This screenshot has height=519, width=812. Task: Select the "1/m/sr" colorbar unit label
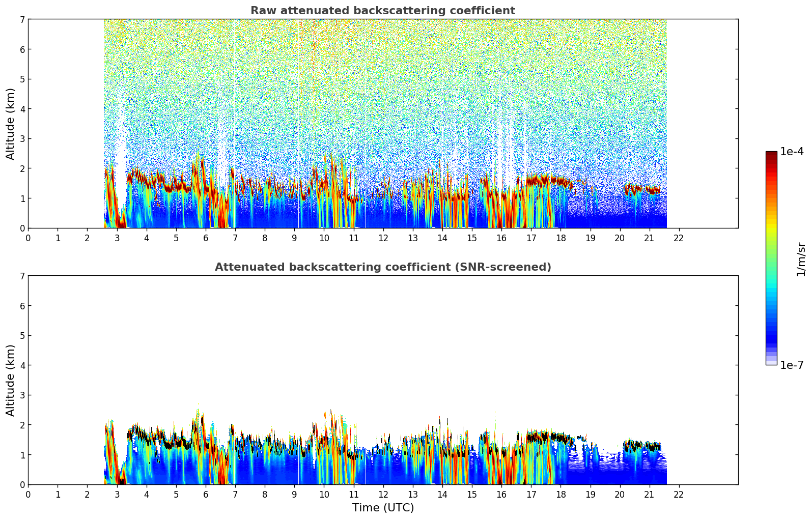[801, 259]
